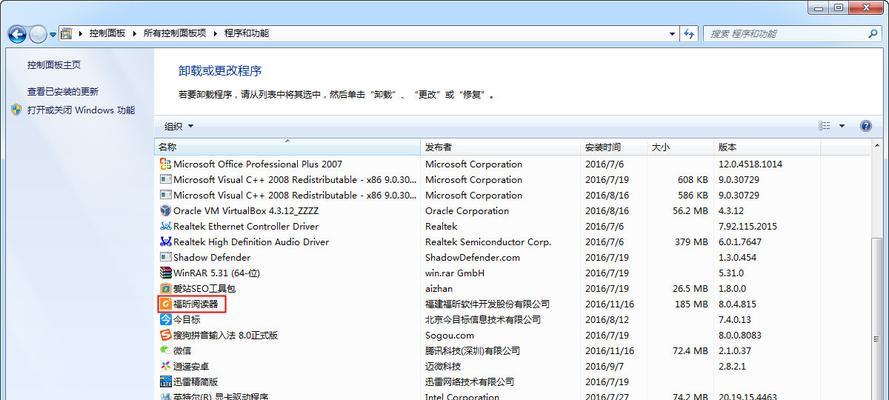Viewport: 889px width, 400px height.
Task: Click Realtek High Definition Audio Driver icon
Action: click(166, 242)
